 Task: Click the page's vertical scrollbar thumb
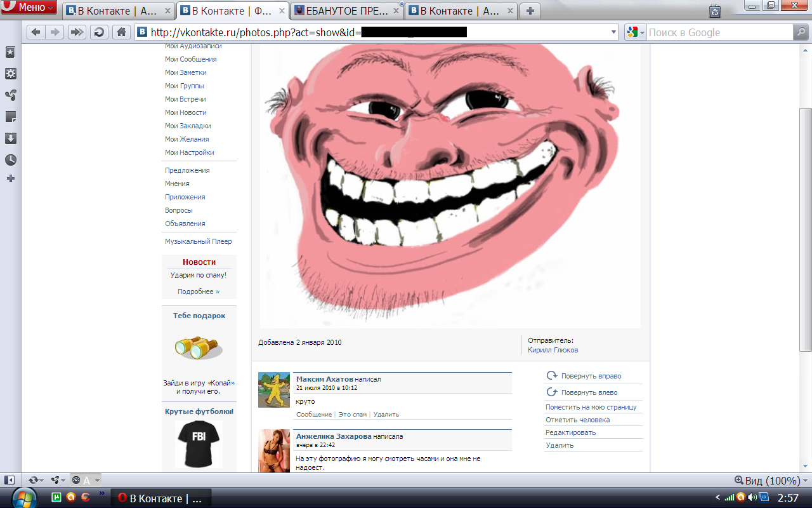pos(806,229)
